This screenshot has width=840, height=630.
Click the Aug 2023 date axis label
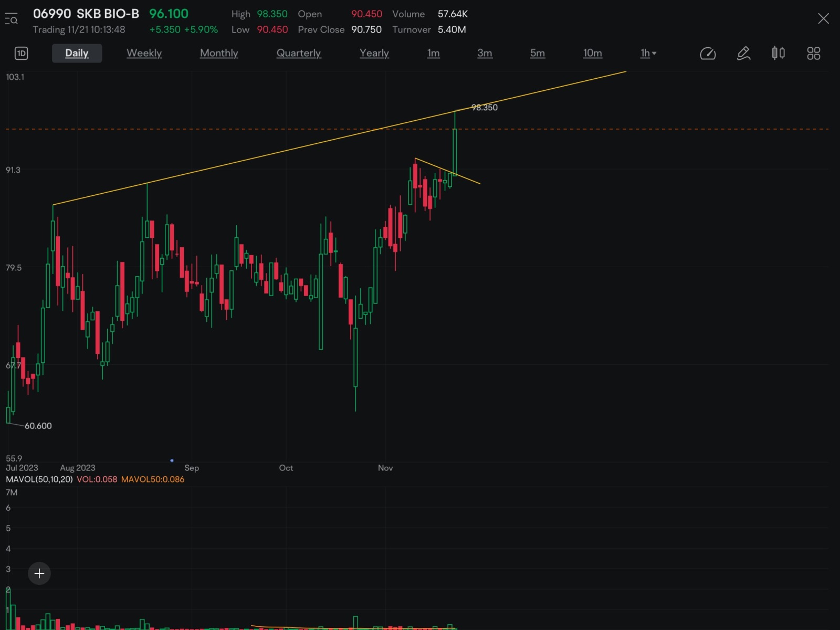tap(78, 468)
